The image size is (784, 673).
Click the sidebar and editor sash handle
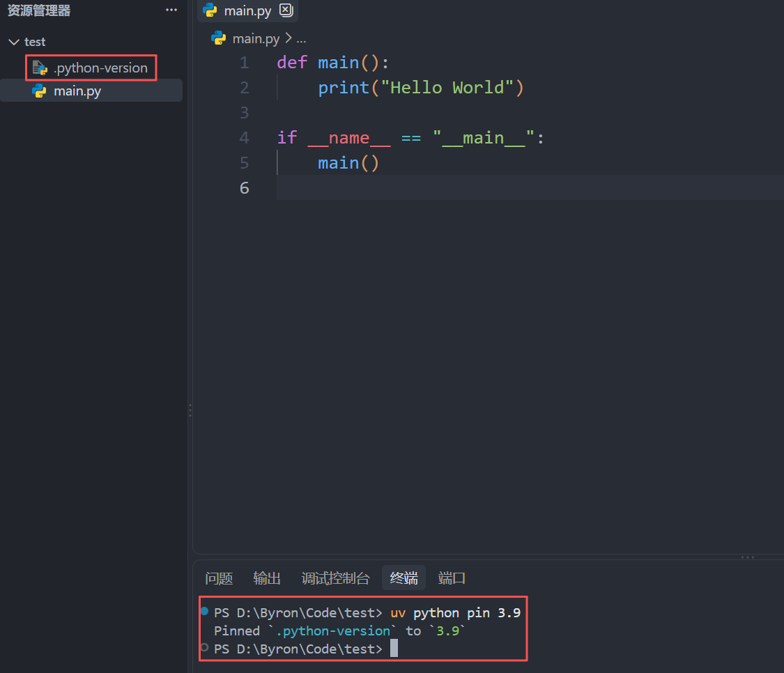pyautogui.click(x=190, y=410)
